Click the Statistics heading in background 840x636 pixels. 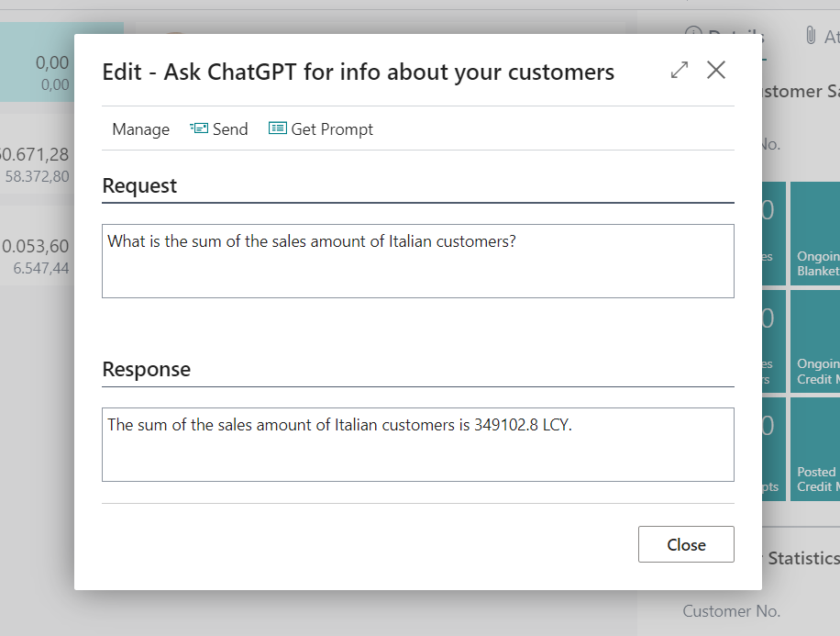(803, 558)
